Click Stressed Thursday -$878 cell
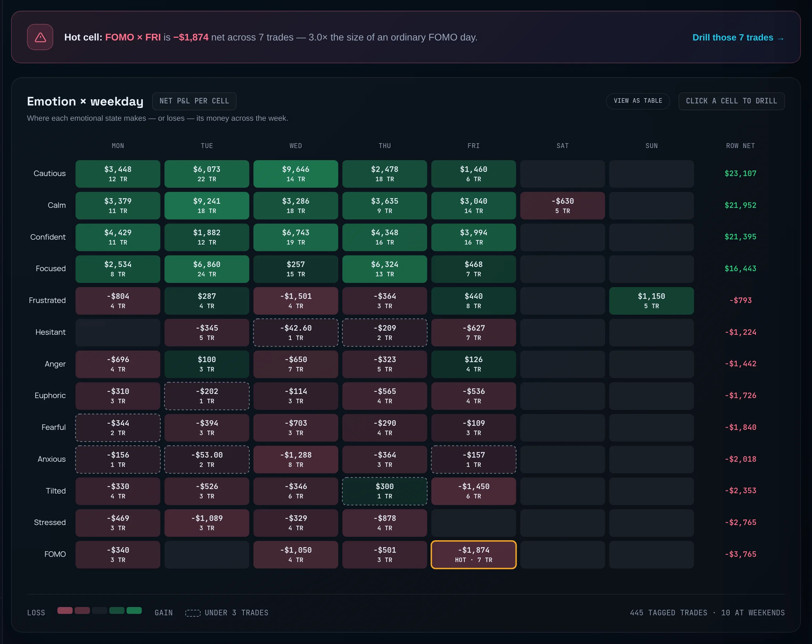Viewport: 812px width, 644px height. (x=385, y=523)
